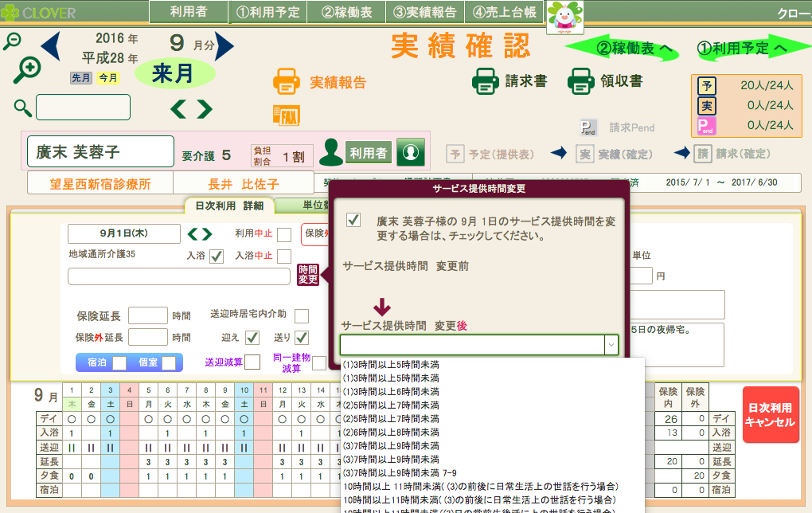Click the date field 9月1日(木)
The height and width of the screenshot is (513, 812).
pos(123,233)
